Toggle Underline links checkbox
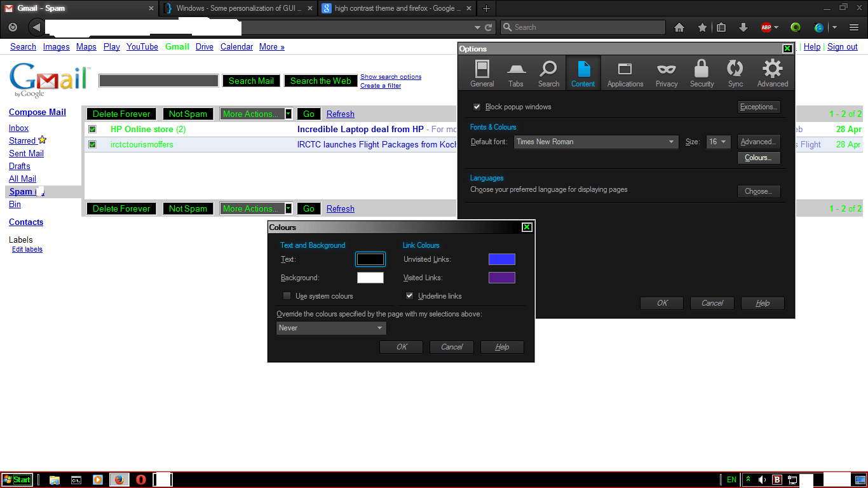This screenshot has width=868, height=488. point(410,296)
